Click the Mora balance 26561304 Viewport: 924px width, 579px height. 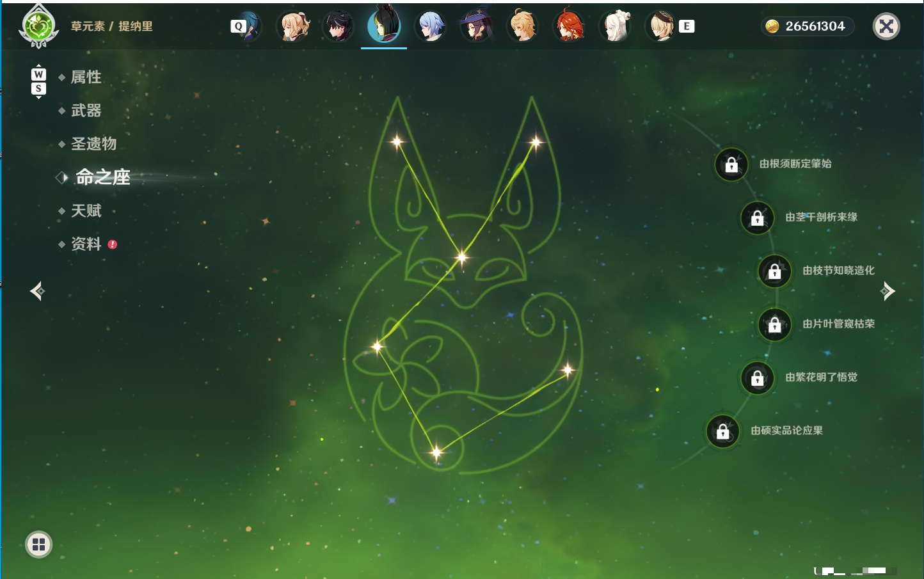tap(815, 26)
